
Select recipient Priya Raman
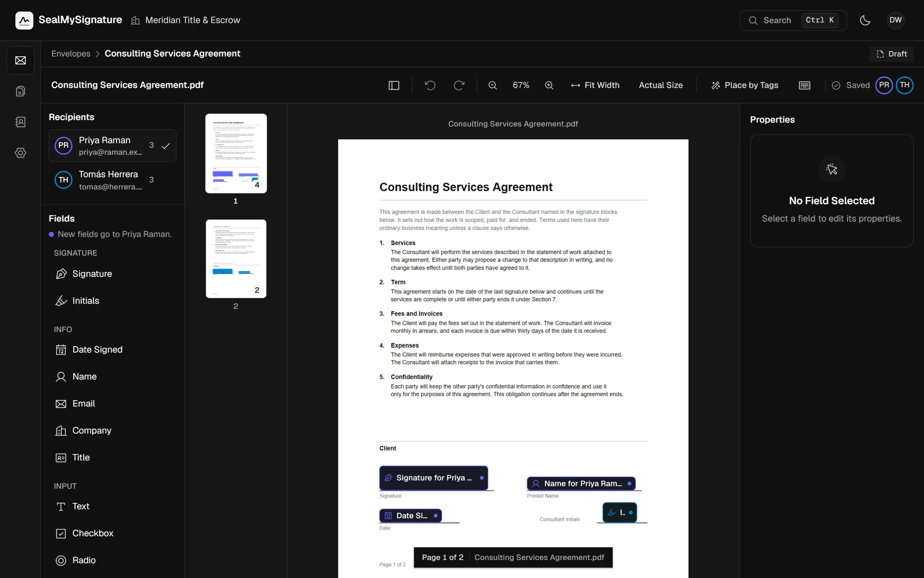point(112,146)
